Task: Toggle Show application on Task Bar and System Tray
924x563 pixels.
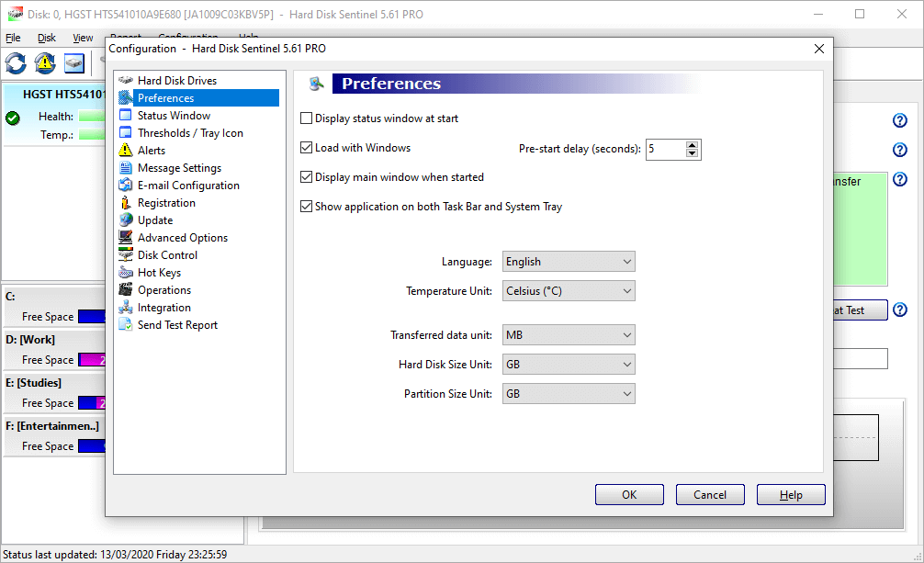Action: click(x=306, y=207)
